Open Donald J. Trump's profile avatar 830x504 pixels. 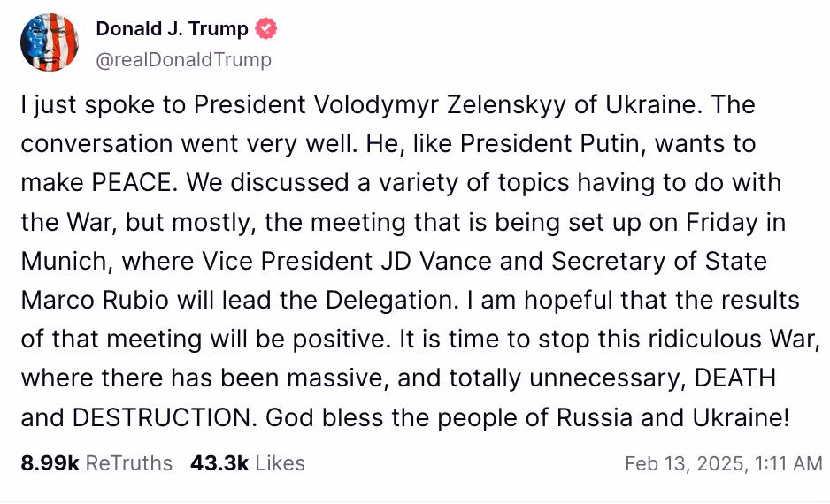pos(50,42)
